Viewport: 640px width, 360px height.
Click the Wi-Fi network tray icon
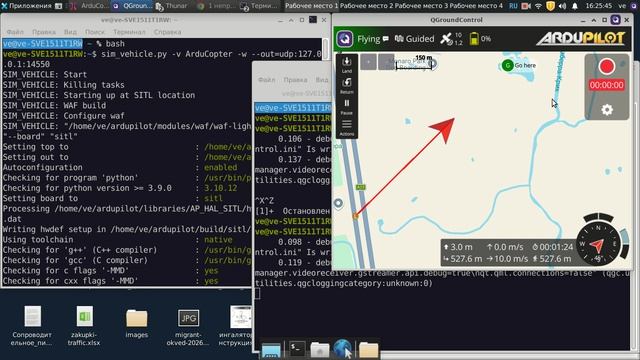coord(538,6)
